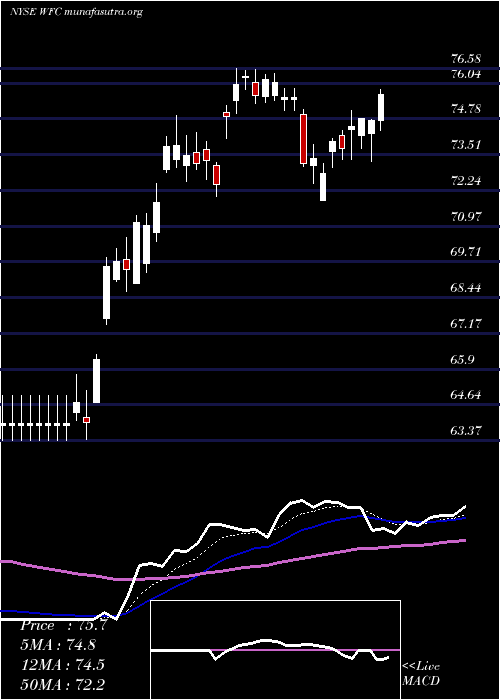Click the 12MA : 74.5 readout
This screenshot has height=700, width=500.
pyautogui.click(x=62, y=665)
